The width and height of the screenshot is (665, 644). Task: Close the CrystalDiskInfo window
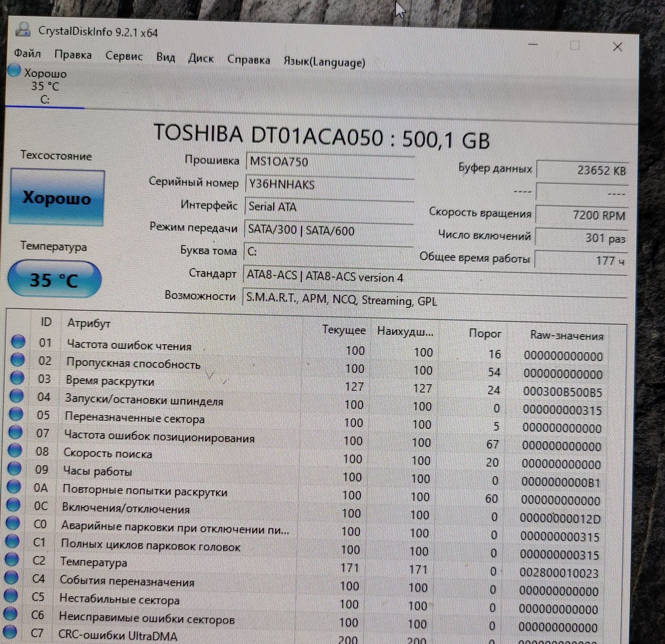[x=617, y=47]
